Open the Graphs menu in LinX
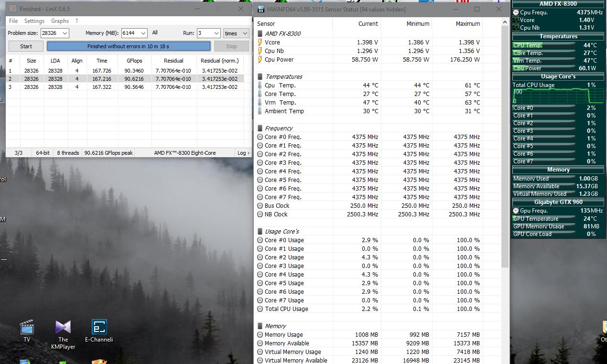Screen dimensions: 607x364 (x=60, y=21)
